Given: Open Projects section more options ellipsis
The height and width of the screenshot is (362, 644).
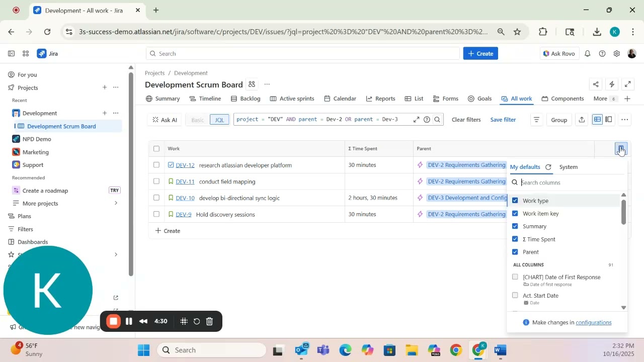Looking at the screenshot, I should coord(116,87).
